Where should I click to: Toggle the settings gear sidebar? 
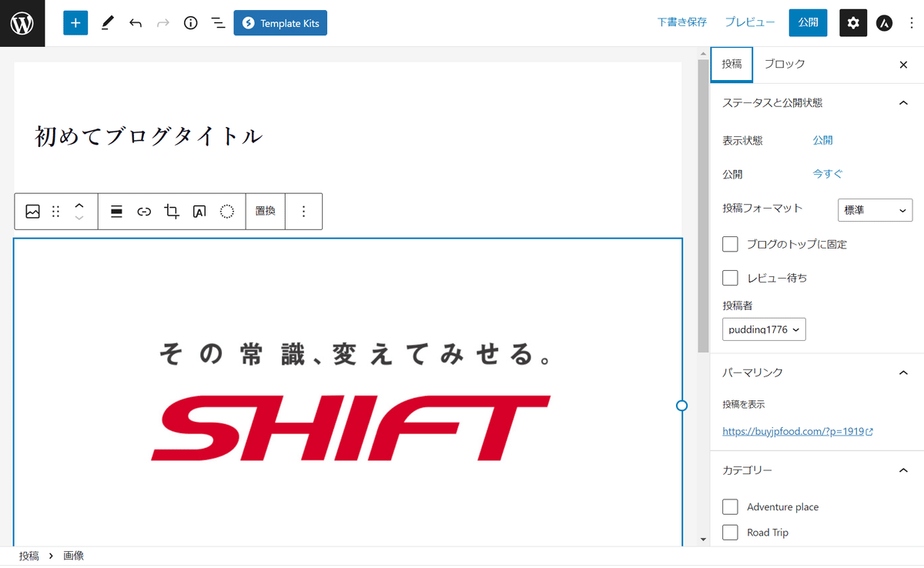pos(853,23)
